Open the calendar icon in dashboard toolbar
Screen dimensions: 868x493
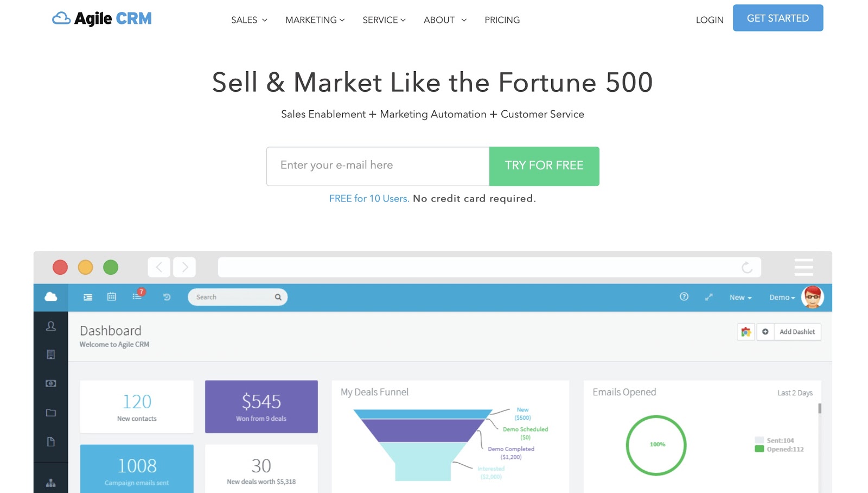pos(112,297)
